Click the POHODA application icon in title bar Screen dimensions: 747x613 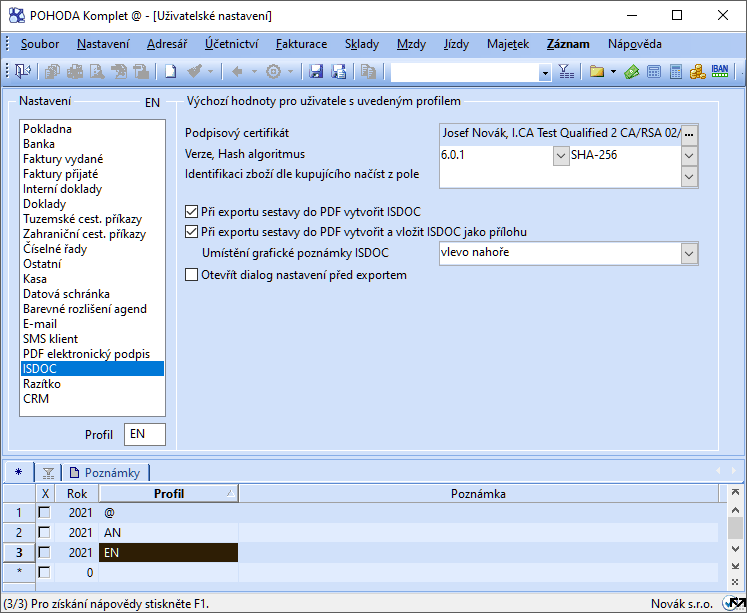coord(17,16)
